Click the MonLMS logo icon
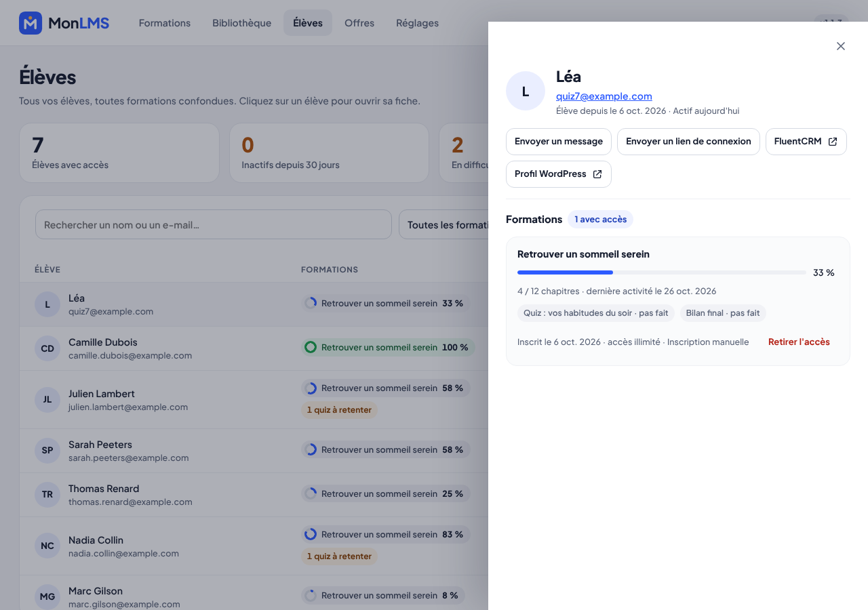868x610 pixels. click(31, 23)
